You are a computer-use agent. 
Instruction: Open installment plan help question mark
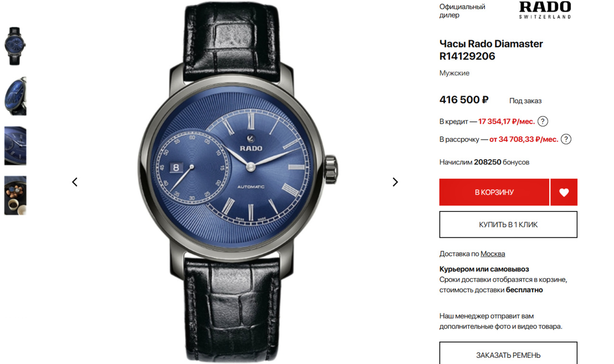(x=566, y=140)
